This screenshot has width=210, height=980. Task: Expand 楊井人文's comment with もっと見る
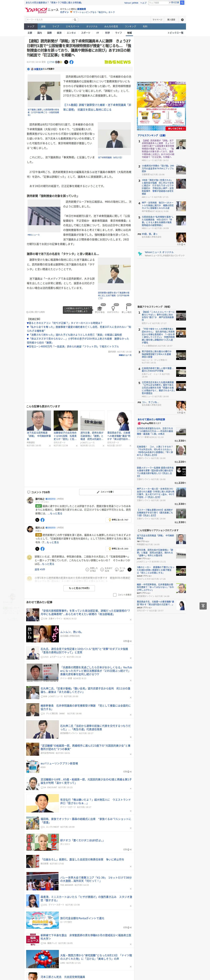click(x=53, y=542)
